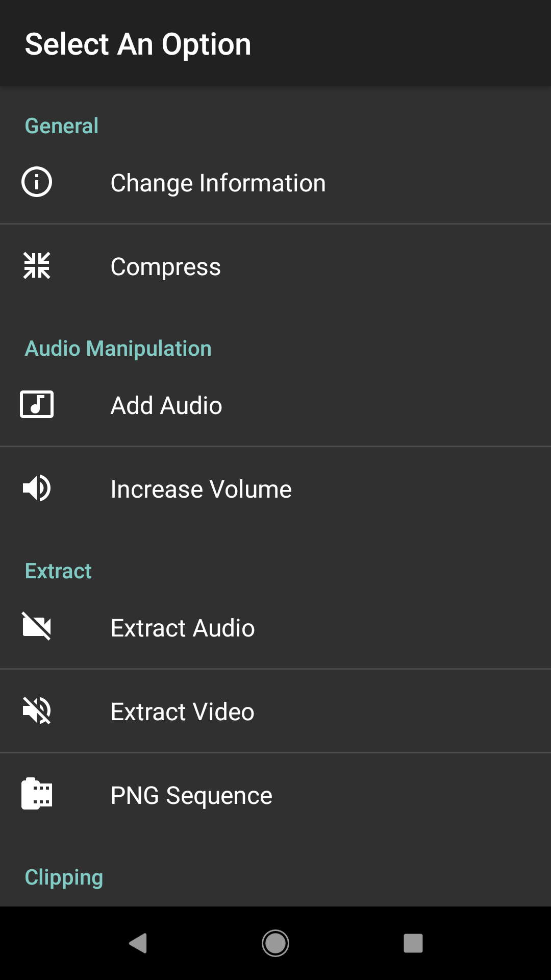Open the Change Information option
Image resolution: width=551 pixels, height=980 pixels.
point(275,182)
